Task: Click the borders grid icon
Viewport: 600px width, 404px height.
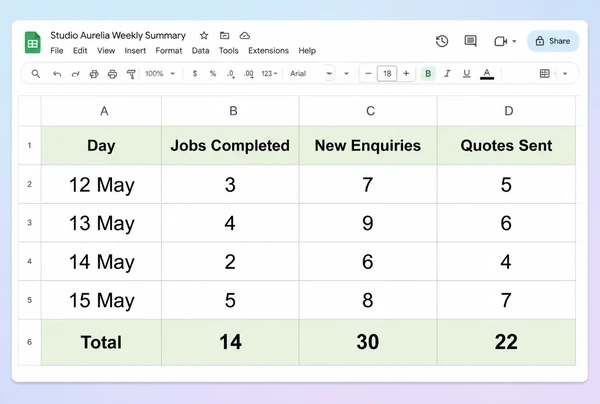Action: point(545,73)
